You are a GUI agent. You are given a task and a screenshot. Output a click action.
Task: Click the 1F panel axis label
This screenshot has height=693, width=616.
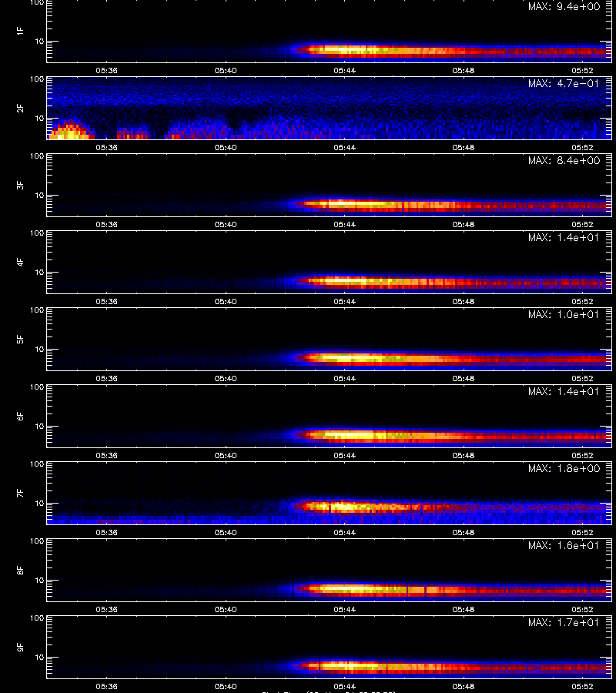[x=20, y=31]
